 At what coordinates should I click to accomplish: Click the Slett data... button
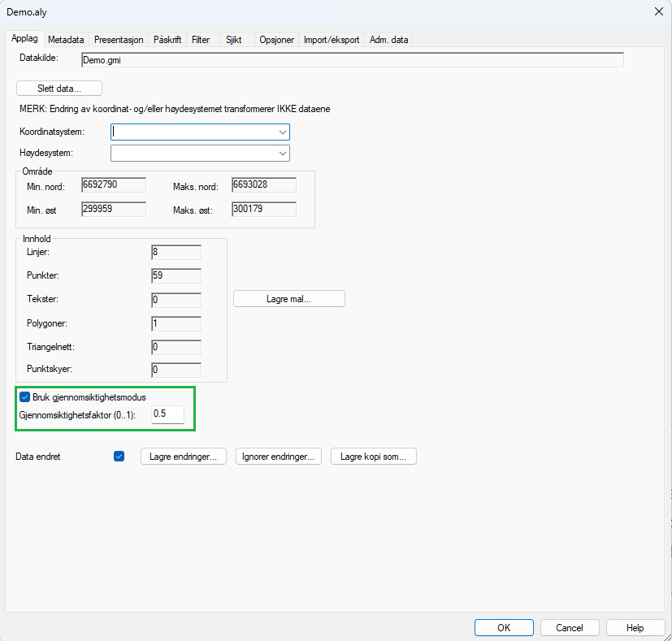pyautogui.click(x=59, y=88)
